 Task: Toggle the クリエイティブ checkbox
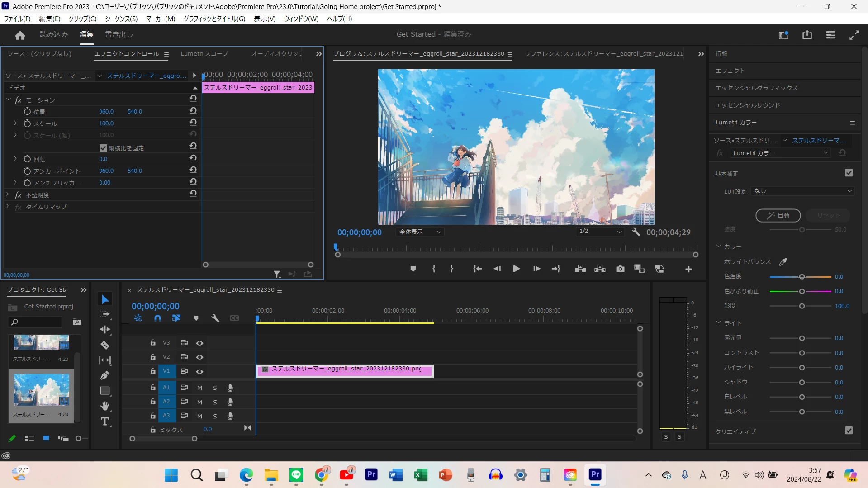click(x=849, y=431)
